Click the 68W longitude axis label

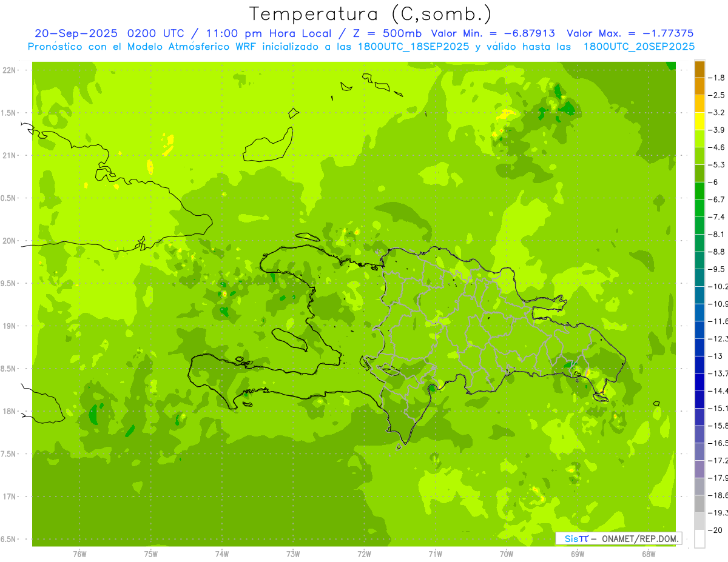(648, 554)
